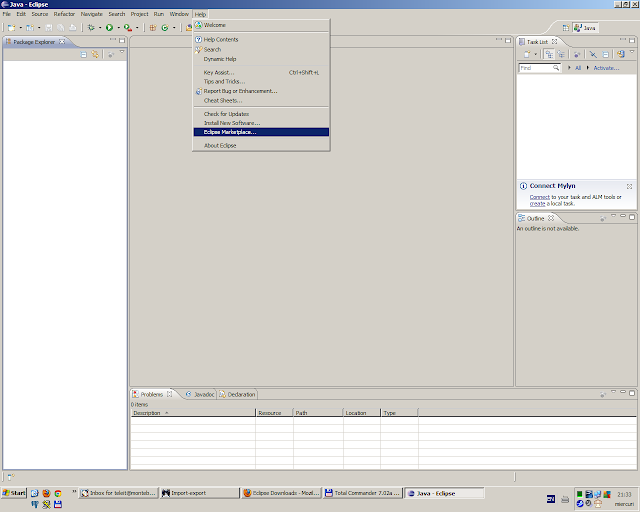Open the dropdown arrow next to Run icon
The image size is (640, 512).
[x=118, y=28]
